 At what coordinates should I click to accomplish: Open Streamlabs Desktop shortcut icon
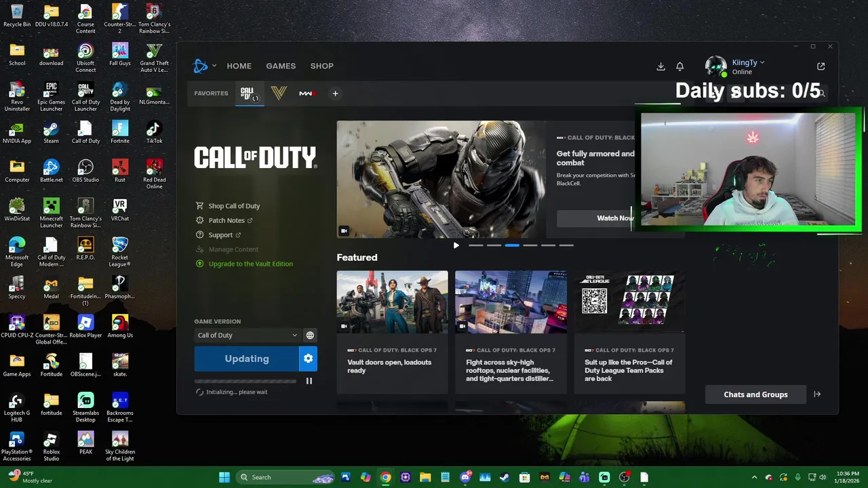click(85, 407)
